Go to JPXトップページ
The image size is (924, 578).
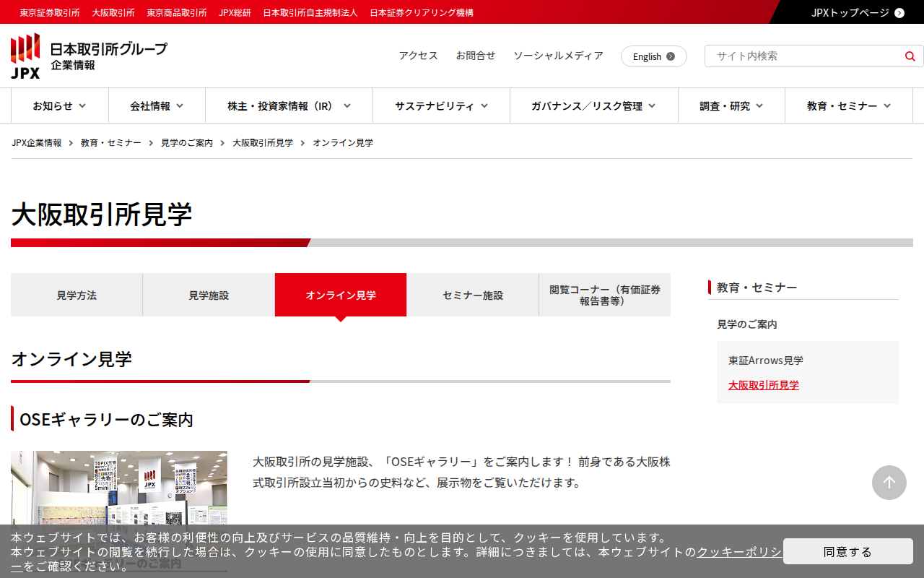[850, 12]
